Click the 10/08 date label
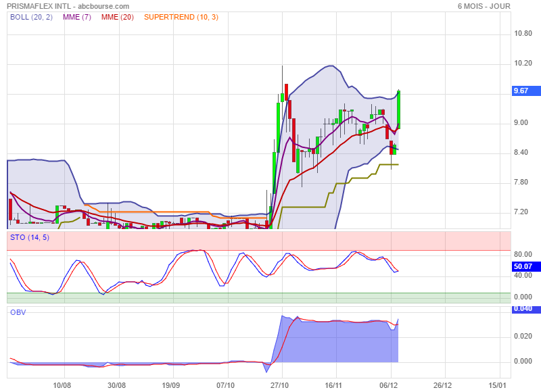The image size is (541, 392). pyautogui.click(x=62, y=385)
